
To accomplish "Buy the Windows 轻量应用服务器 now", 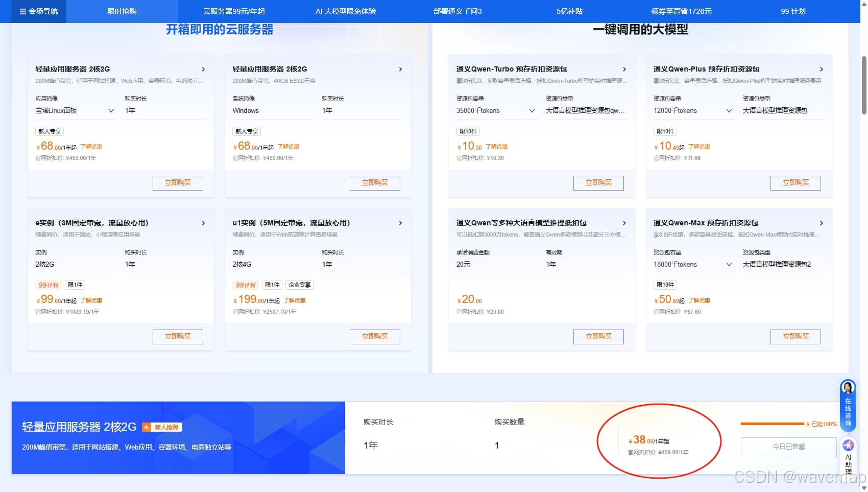I will (x=375, y=183).
